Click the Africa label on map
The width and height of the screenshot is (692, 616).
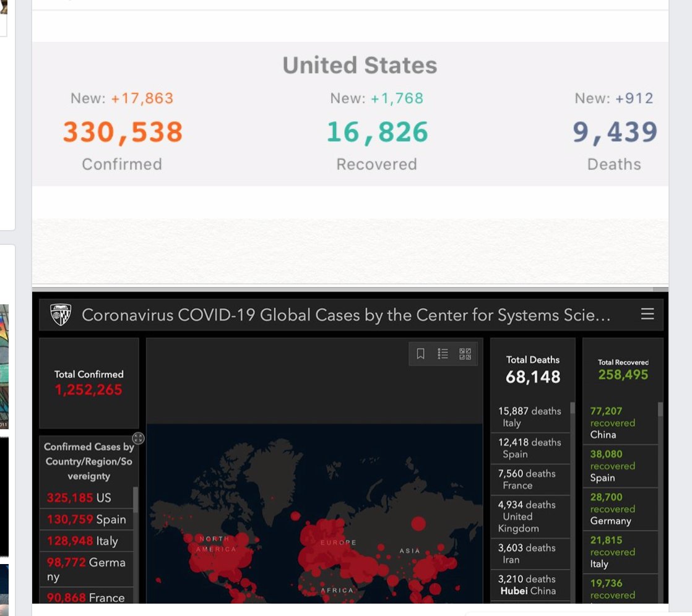(337, 590)
